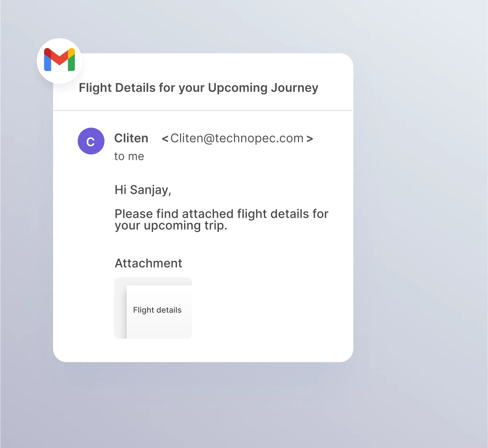The height and width of the screenshot is (448, 488).
Task: Click the "Please find attached flight details" line
Action: pyautogui.click(x=221, y=214)
